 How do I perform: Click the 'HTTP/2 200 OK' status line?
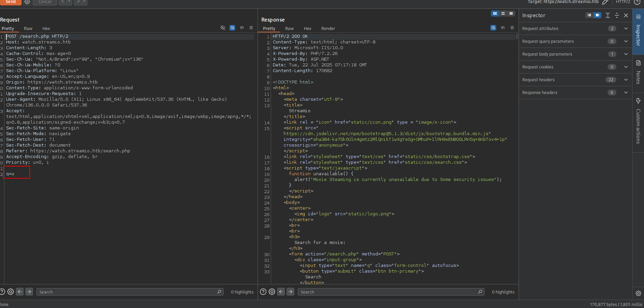coord(290,36)
